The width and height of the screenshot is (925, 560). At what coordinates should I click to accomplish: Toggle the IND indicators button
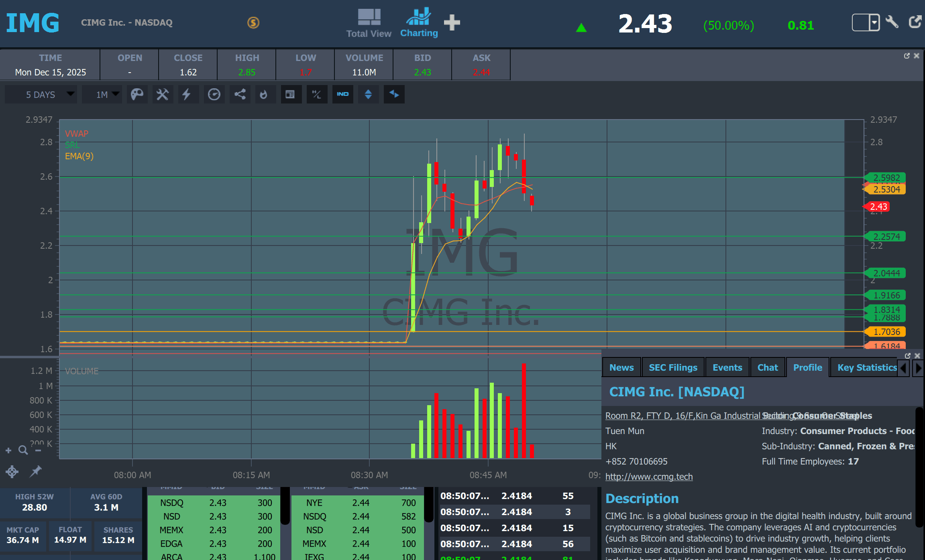(x=342, y=94)
